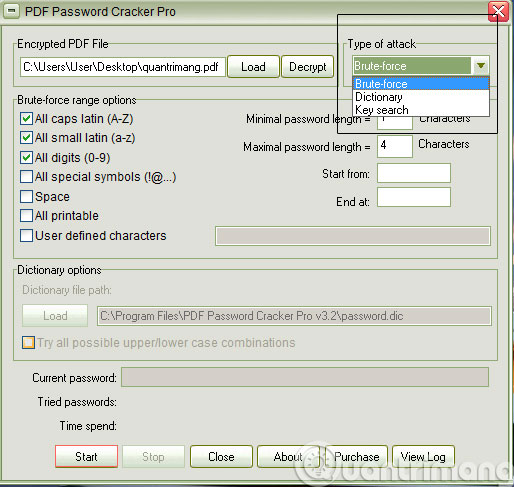The height and width of the screenshot is (487, 514).
Task: Click the Stop button
Action: pos(153,456)
